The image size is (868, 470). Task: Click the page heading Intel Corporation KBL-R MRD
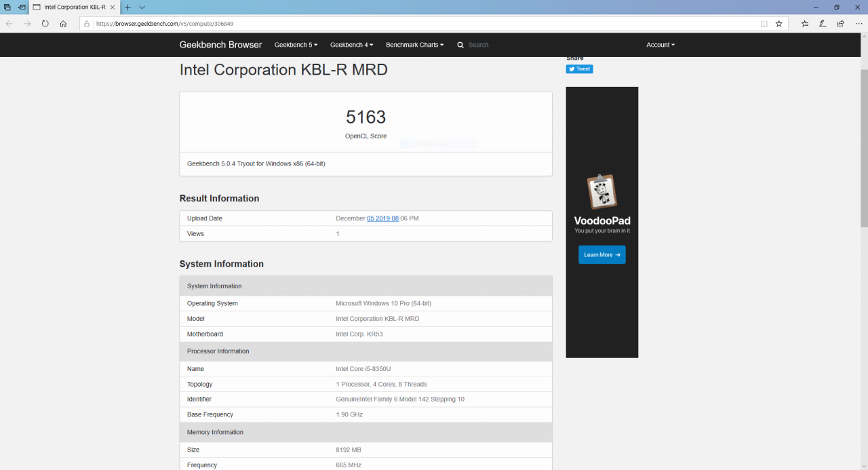pyautogui.click(x=283, y=70)
